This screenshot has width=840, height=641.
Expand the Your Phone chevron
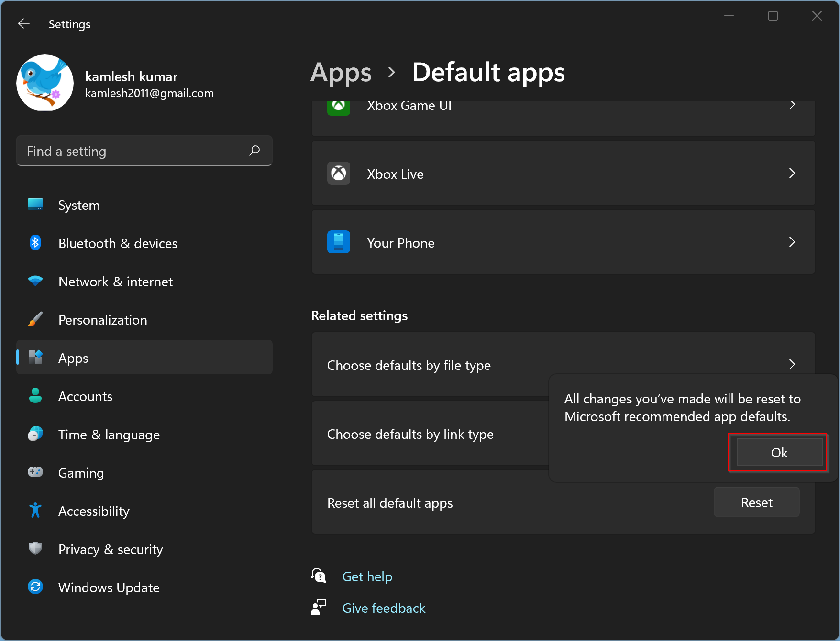pyautogui.click(x=792, y=242)
